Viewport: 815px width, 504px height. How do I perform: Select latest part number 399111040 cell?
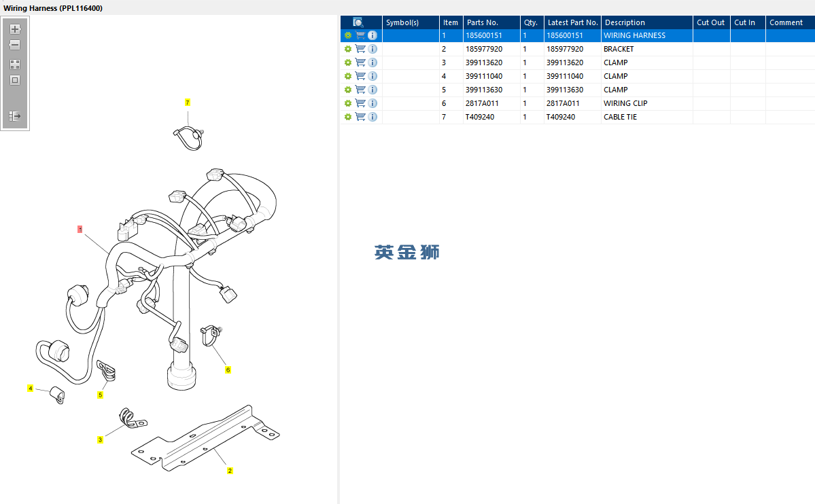click(x=573, y=76)
